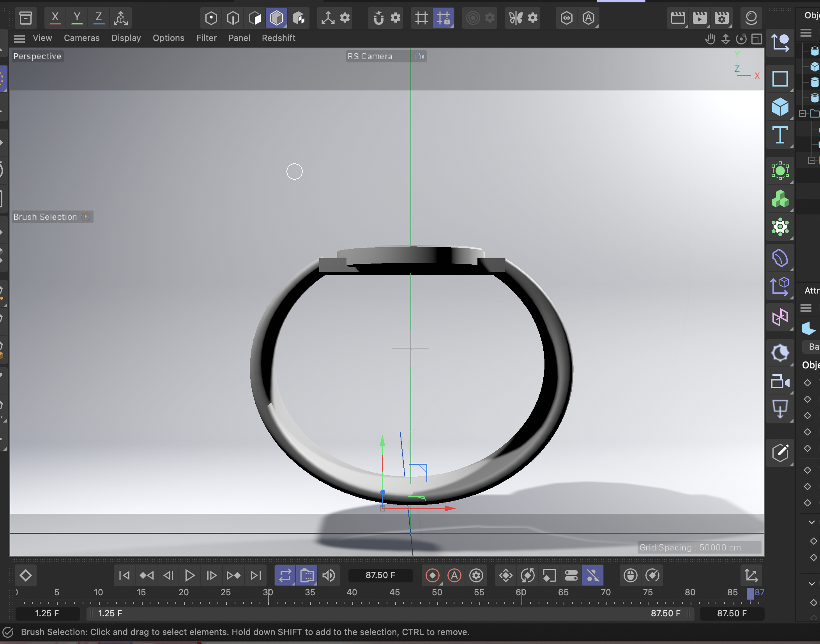The image size is (820, 644).
Task: Open the View menu
Action: pos(42,38)
